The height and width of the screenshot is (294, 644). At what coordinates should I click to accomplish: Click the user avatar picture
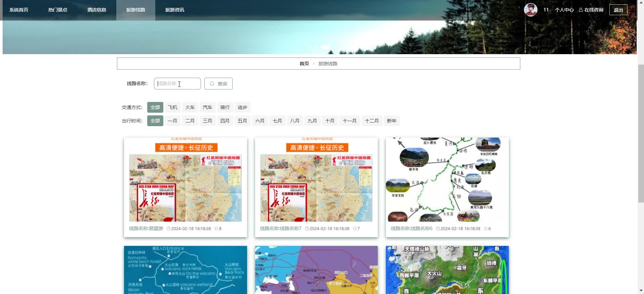click(x=531, y=10)
